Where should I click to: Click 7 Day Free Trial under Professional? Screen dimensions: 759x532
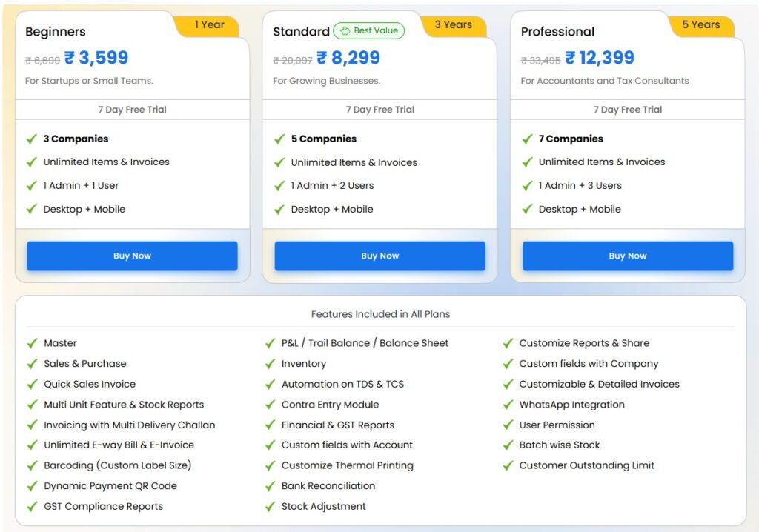point(627,110)
